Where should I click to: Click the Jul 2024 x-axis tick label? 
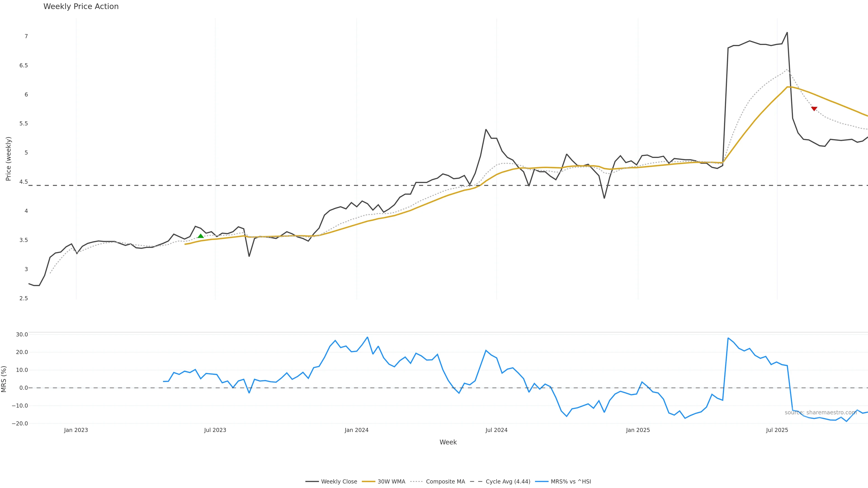click(496, 430)
